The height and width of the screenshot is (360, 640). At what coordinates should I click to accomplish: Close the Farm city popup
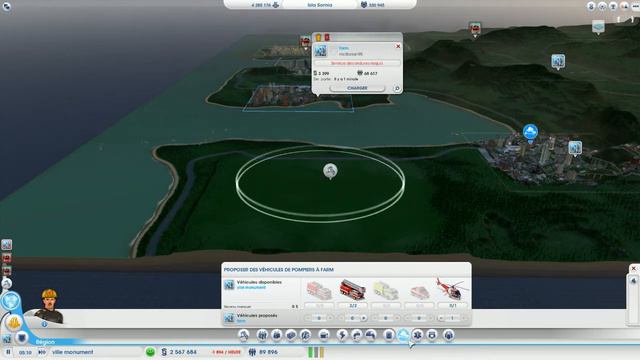click(x=398, y=46)
